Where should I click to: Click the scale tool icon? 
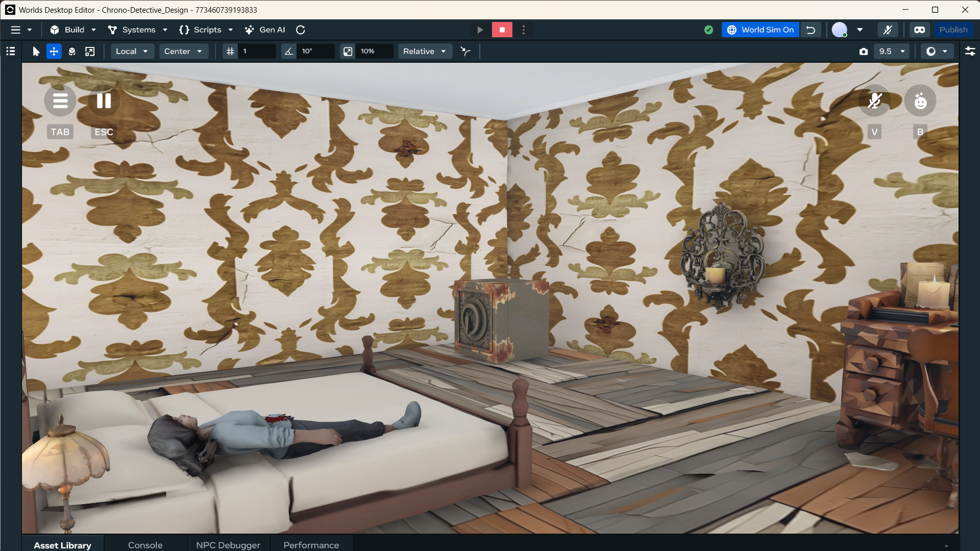click(90, 52)
